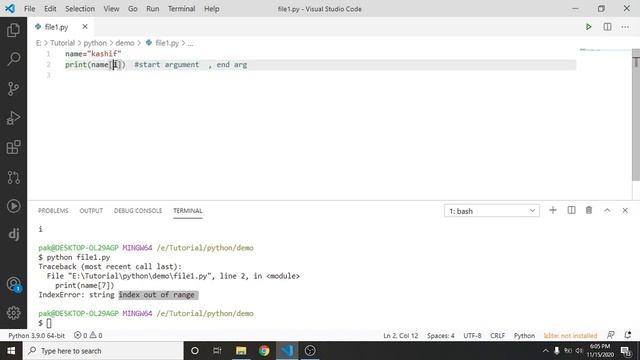Click the python breadcrumb segment

[x=95, y=43]
